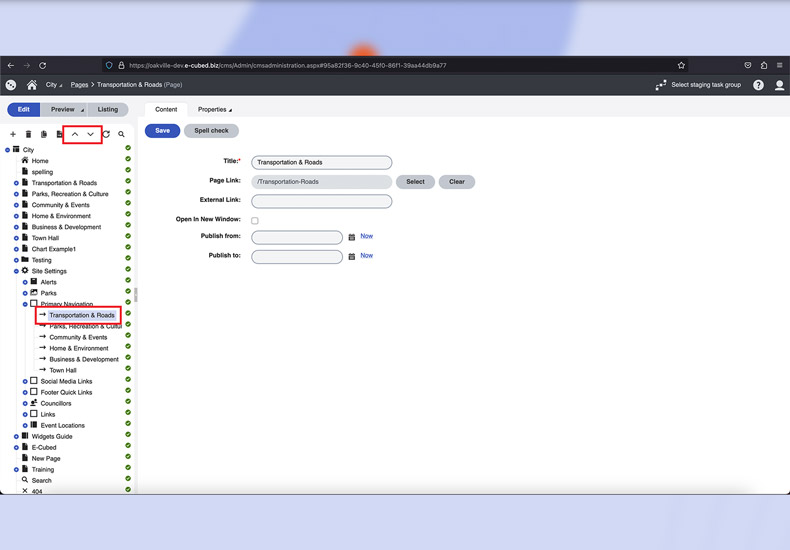The image size is (790, 550).
Task: Expand the Social Media Links node
Action: point(25,381)
